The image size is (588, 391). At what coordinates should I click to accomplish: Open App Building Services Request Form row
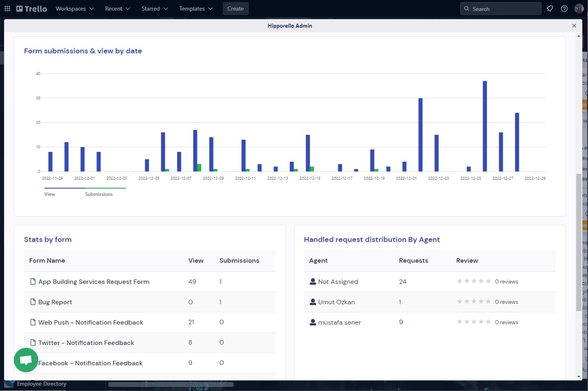pos(150,281)
